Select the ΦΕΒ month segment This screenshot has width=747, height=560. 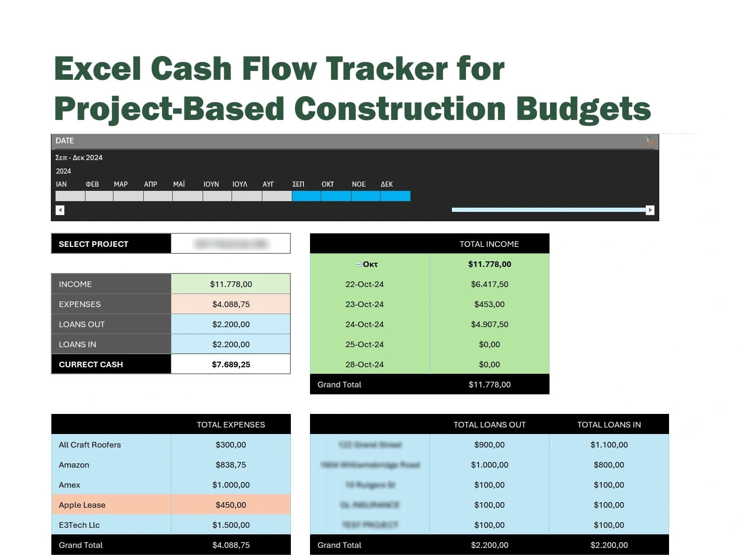(x=99, y=196)
